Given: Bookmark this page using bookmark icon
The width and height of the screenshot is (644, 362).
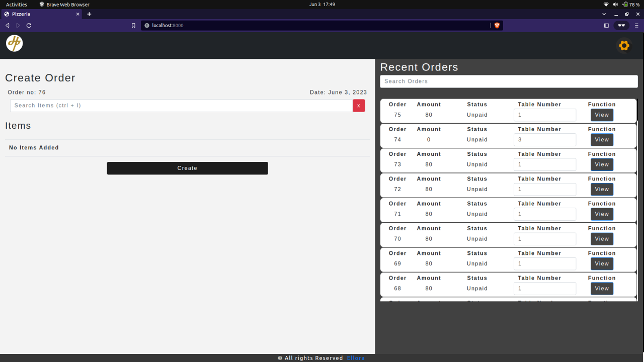Looking at the screenshot, I should pyautogui.click(x=133, y=25).
